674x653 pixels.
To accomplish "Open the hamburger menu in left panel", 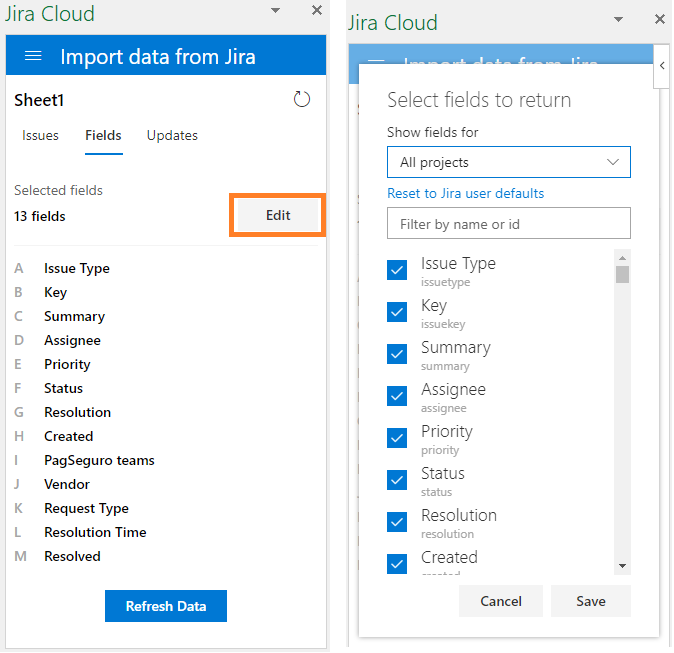I will pos(33,56).
